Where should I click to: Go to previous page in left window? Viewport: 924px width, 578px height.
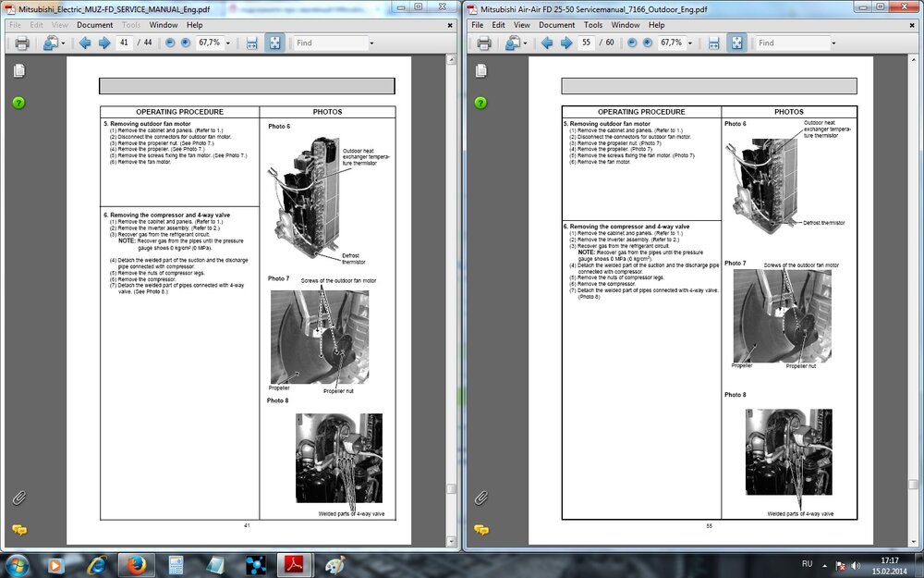(85, 43)
